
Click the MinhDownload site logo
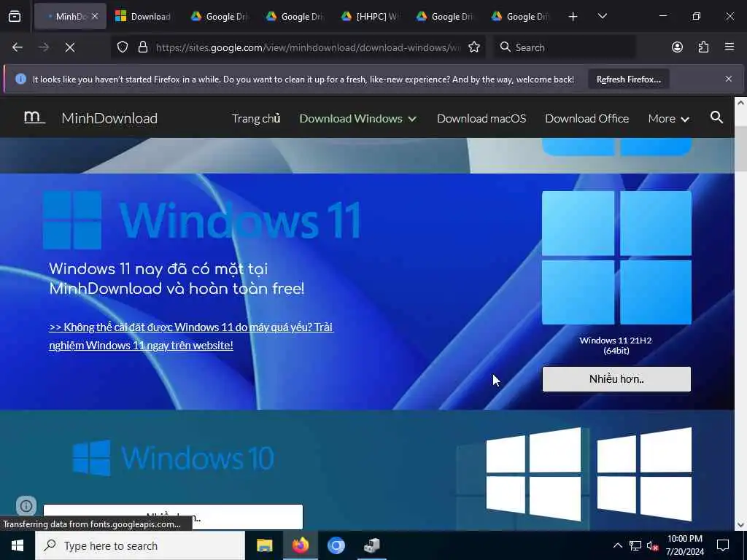(34, 117)
